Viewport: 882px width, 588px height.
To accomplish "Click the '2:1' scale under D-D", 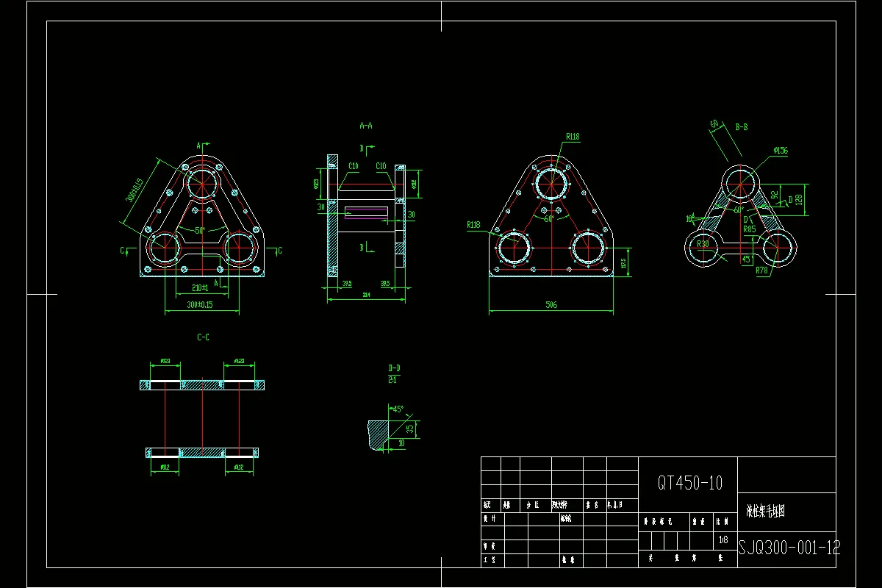I will click(x=392, y=379).
